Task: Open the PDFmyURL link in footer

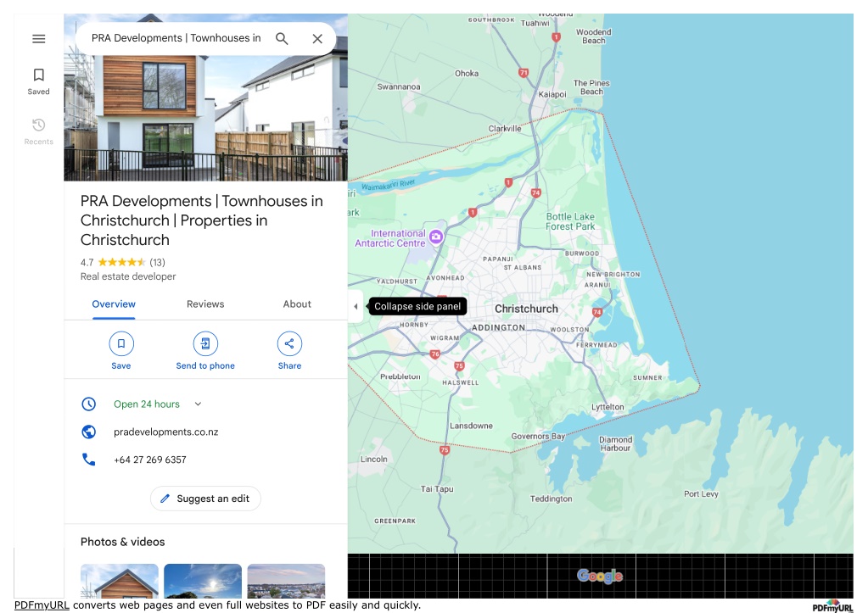Action: click(42, 605)
